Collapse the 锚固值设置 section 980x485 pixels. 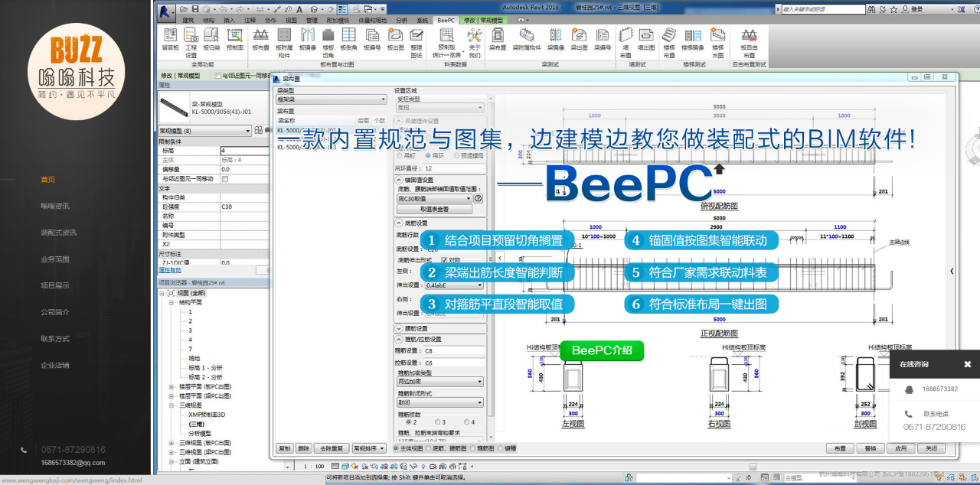tap(399, 180)
